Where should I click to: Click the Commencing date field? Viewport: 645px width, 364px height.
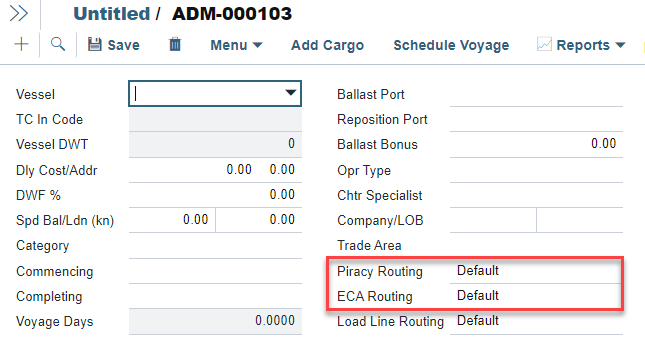[215, 271]
